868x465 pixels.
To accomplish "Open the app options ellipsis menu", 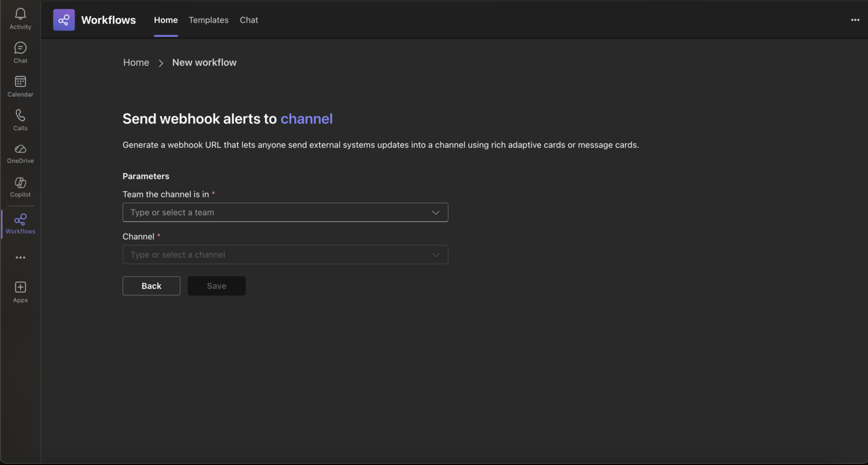I will pos(855,20).
